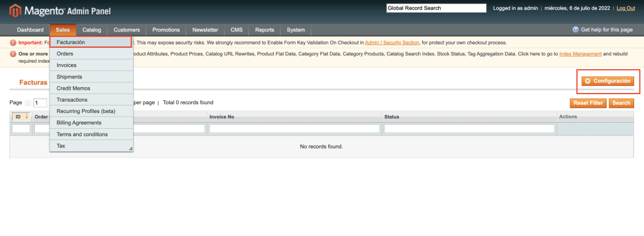This screenshot has width=644, height=236.
Task: Open the System menu
Action: point(296,30)
